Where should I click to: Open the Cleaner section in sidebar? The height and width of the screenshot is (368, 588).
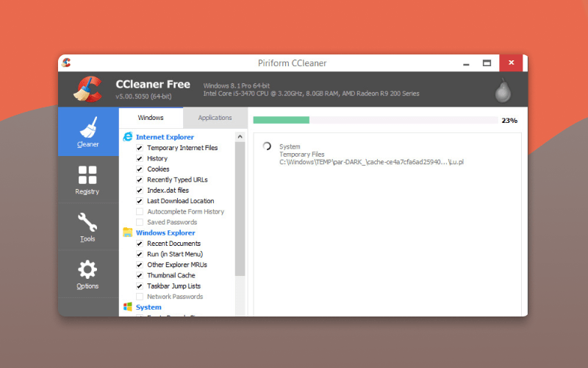point(88,132)
